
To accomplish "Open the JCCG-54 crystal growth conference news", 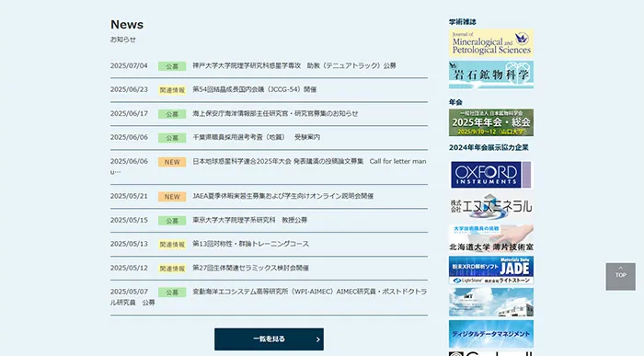I will 254,89.
